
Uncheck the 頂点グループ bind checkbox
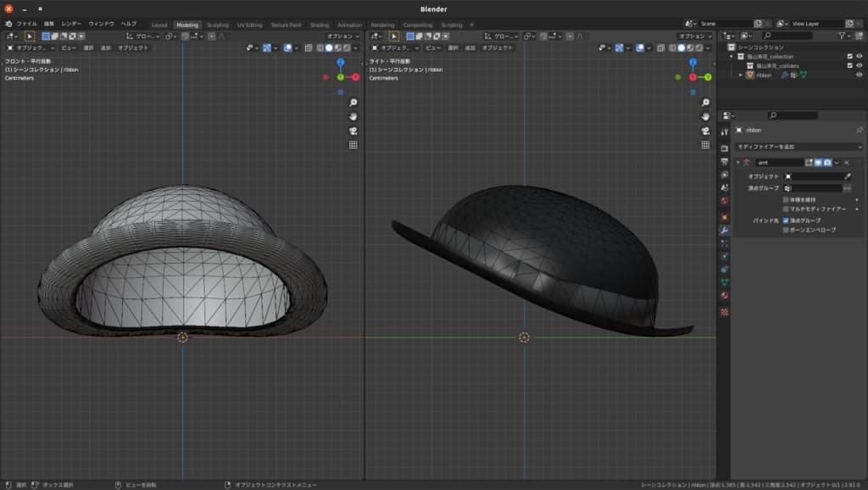(786, 220)
